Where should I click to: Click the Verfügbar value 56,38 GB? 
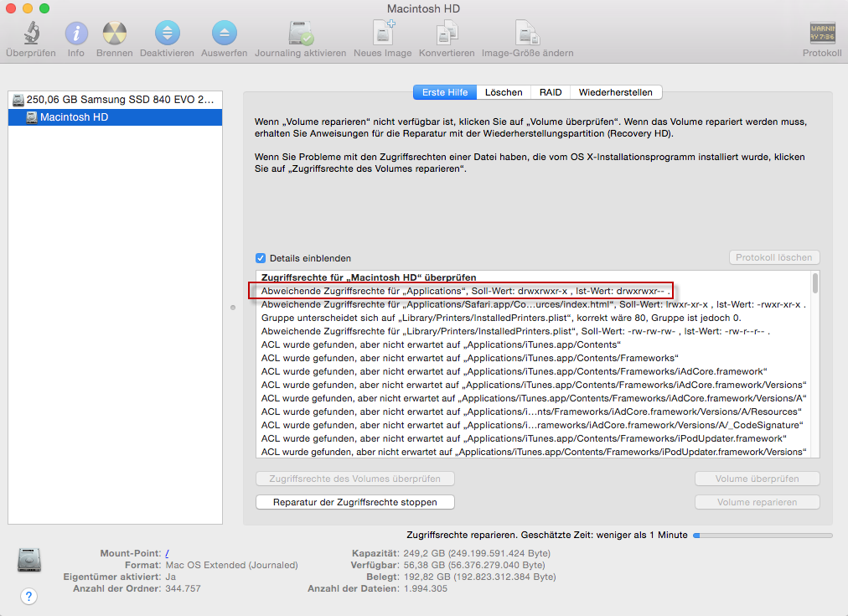click(x=473, y=565)
